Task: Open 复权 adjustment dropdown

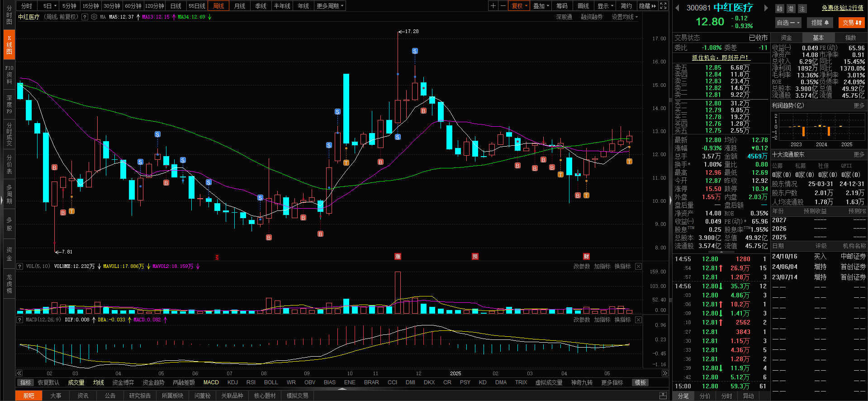Action: click(520, 6)
